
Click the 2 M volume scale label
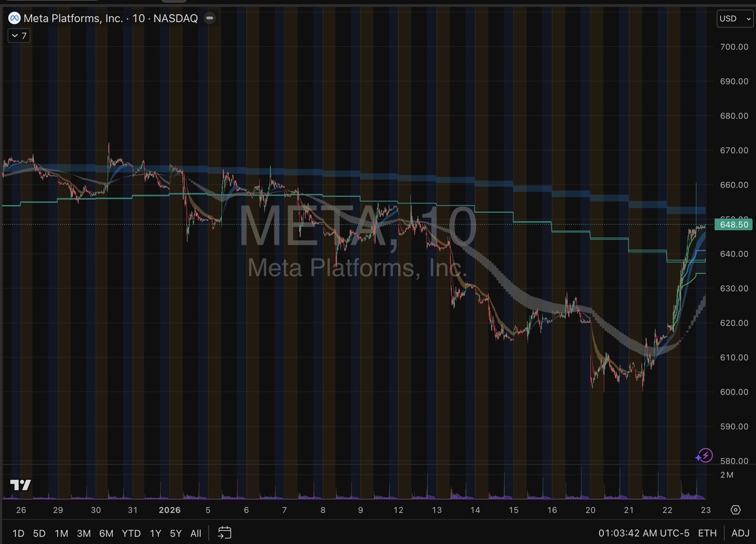point(726,474)
